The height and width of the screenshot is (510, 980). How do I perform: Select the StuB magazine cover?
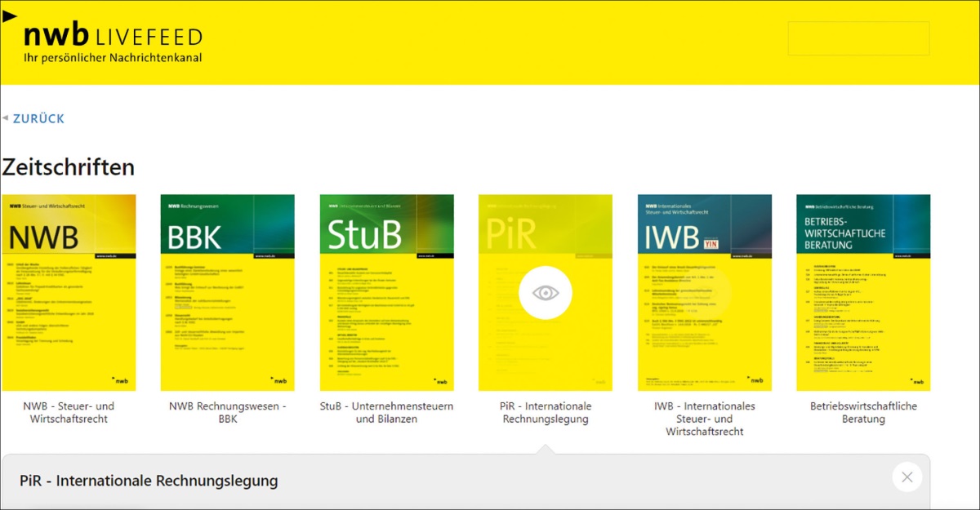coord(386,292)
